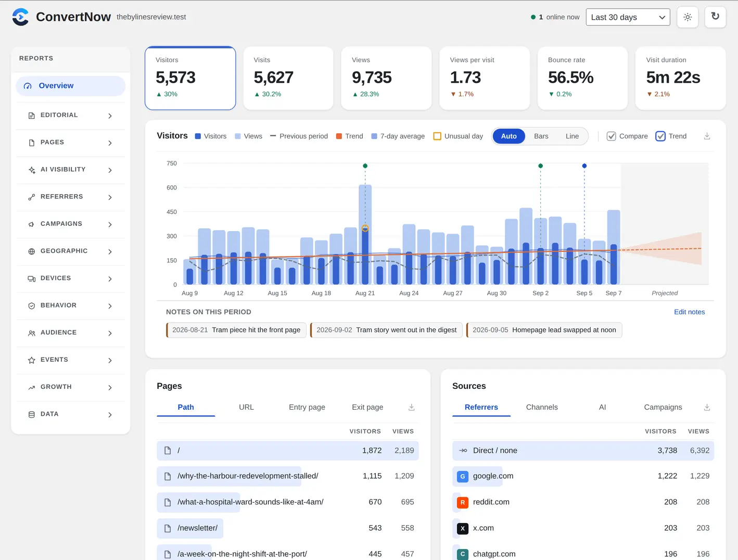
Task: Click the AI Visibility sparkle icon
Action: tap(32, 170)
